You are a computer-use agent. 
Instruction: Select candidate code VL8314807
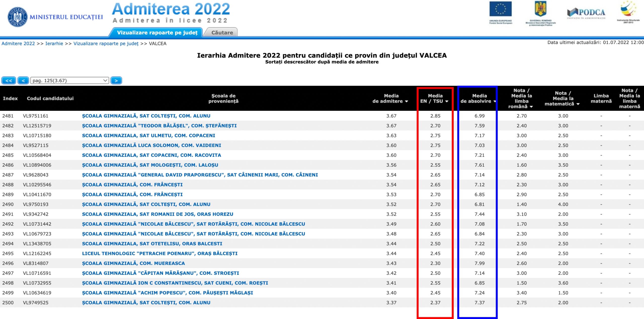[x=35, y=263]
